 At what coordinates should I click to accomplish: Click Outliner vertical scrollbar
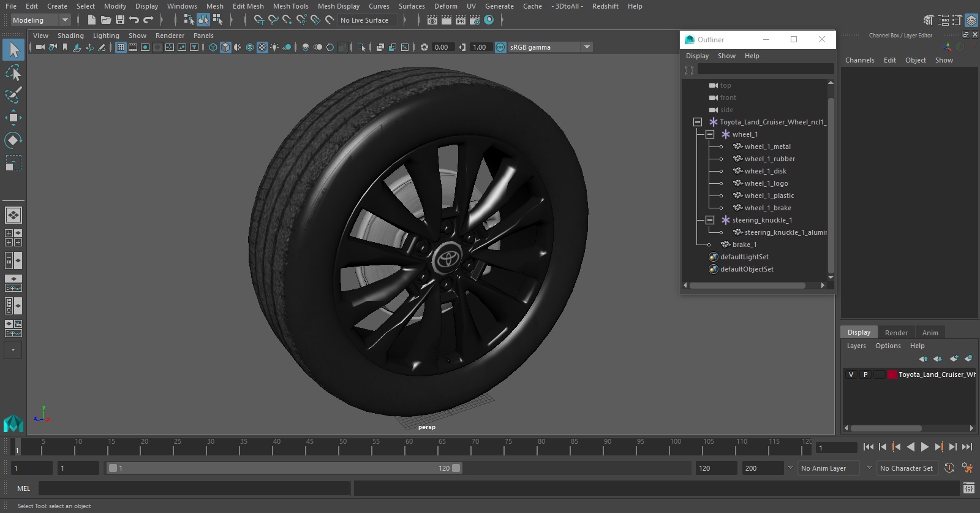pos(831,184)
